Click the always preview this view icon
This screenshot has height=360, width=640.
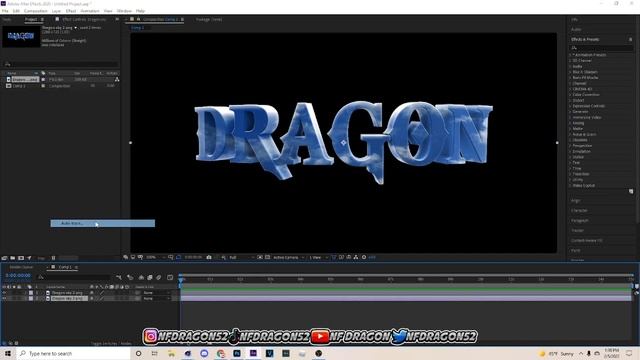[x=126, y=258]
